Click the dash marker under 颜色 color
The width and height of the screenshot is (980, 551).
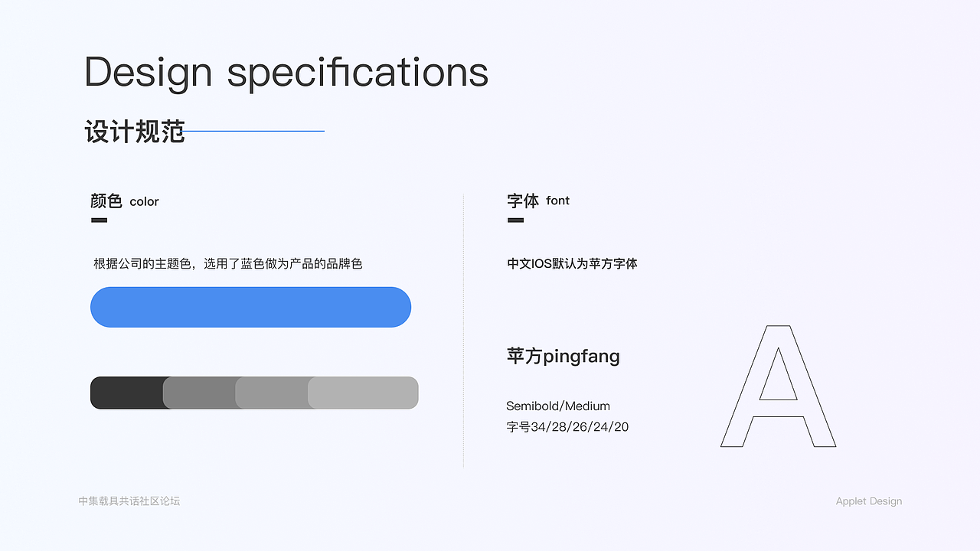coord(99,220)
